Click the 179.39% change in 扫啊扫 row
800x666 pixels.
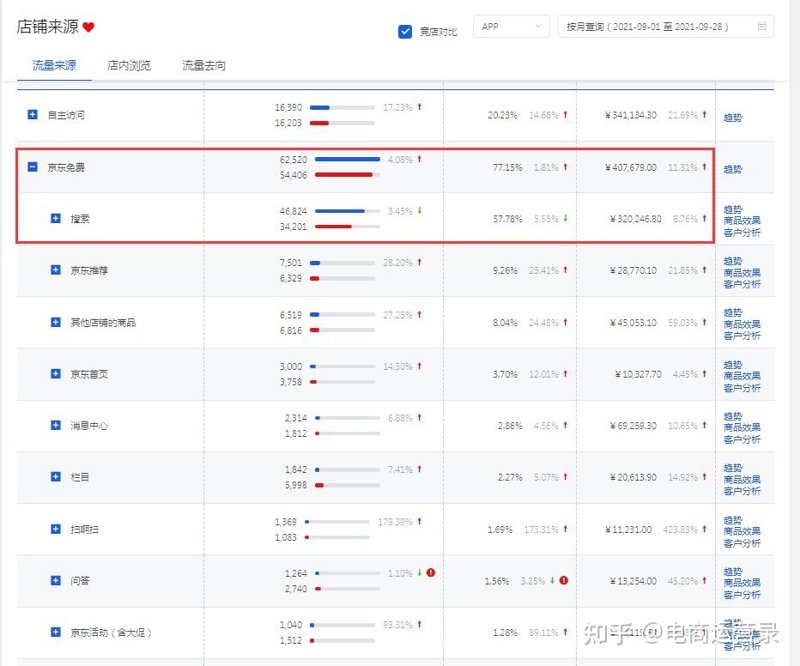(395, 522)
